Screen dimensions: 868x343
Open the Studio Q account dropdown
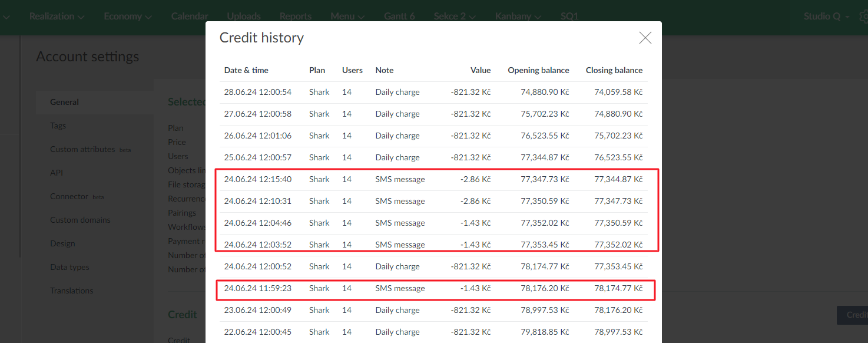826,17
